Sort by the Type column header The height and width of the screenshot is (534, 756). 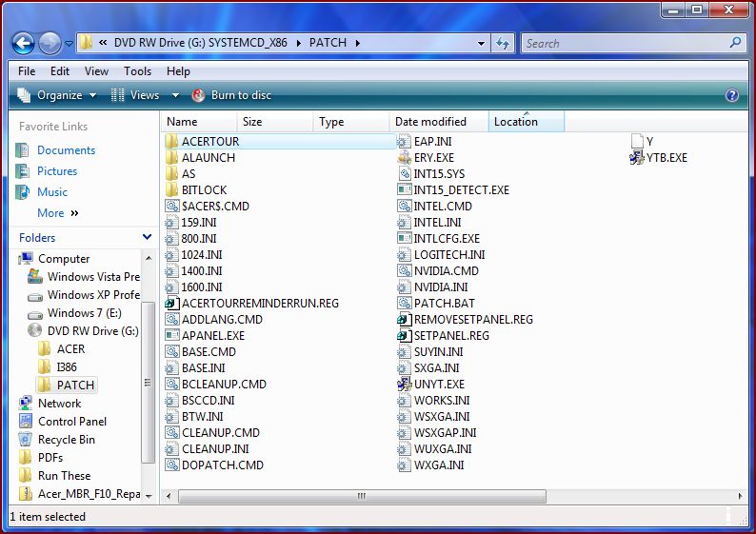(x=351, y=122)
